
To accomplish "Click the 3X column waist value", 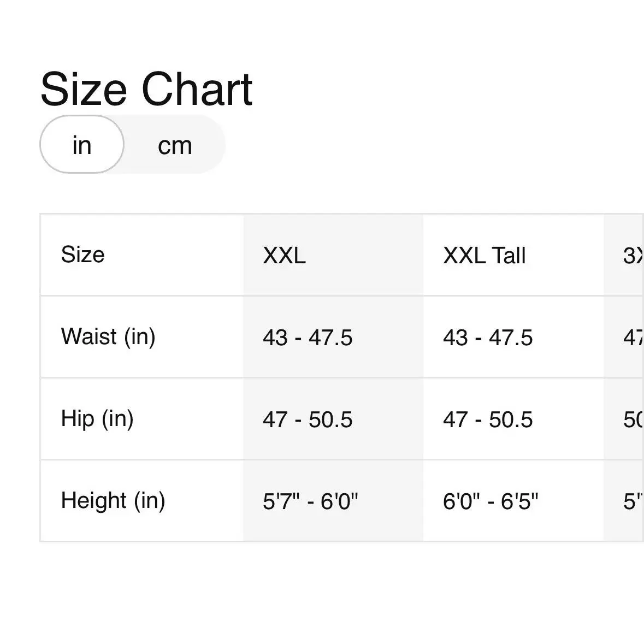I will 633,338.
